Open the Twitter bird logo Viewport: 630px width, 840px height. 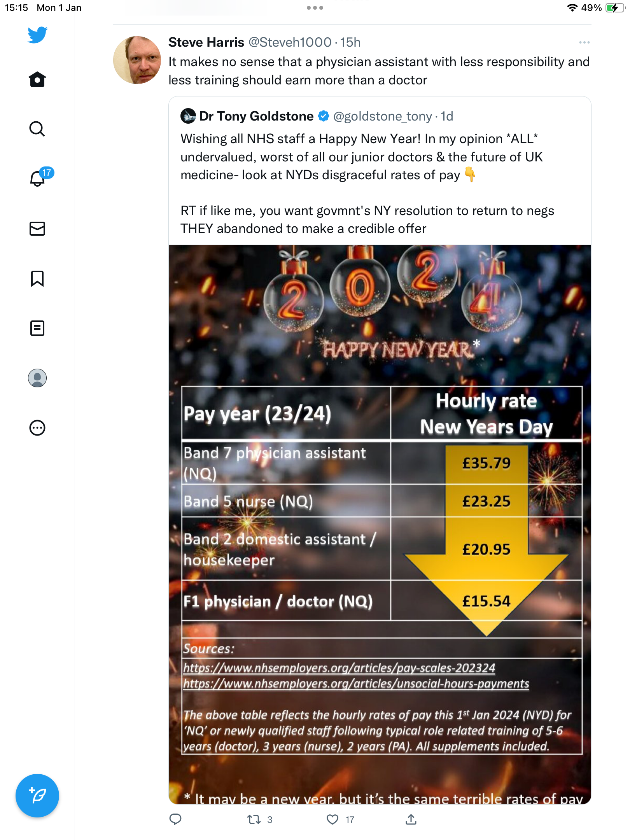(37, 35)
